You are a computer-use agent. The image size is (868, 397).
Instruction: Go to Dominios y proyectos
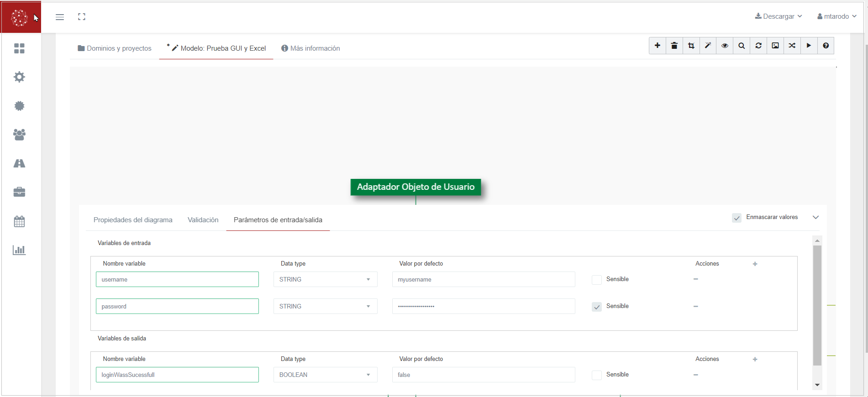(x=115, y=48)
